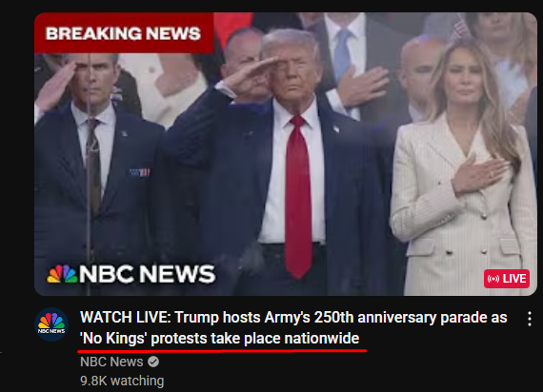
Task: Click the light blue tie in the background
Action: tap(343, 55)
